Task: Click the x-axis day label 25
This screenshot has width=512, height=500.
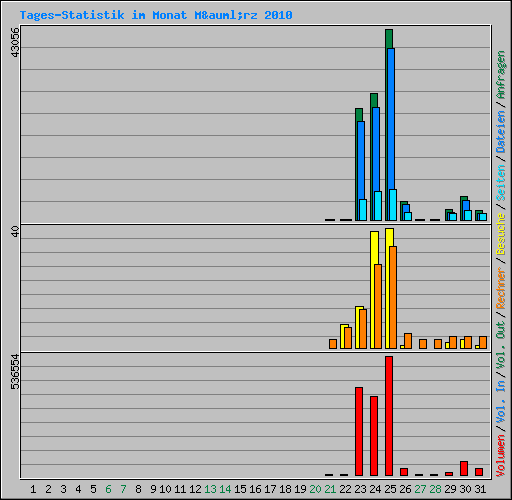Action: 390,489
